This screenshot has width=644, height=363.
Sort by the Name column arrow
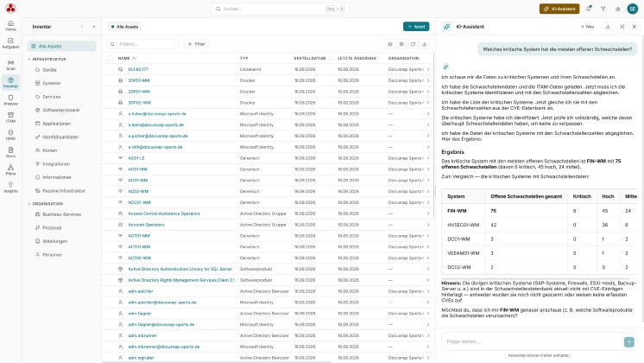point(134,59)
